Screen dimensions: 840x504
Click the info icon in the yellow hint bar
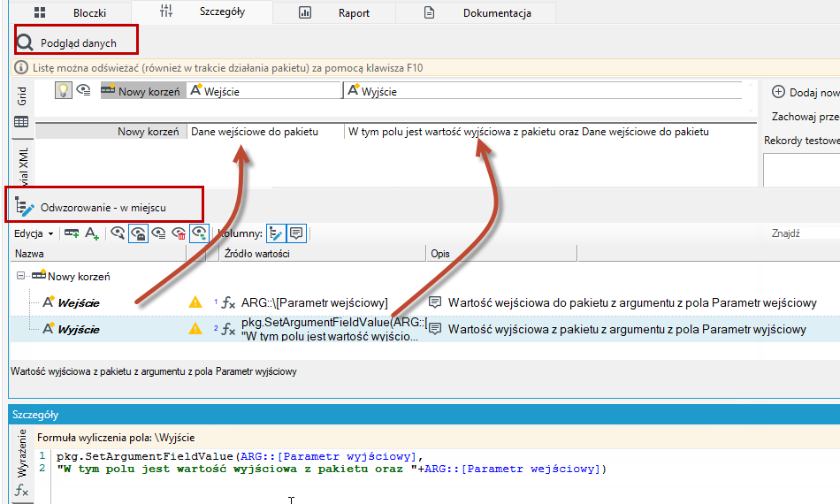21,67
